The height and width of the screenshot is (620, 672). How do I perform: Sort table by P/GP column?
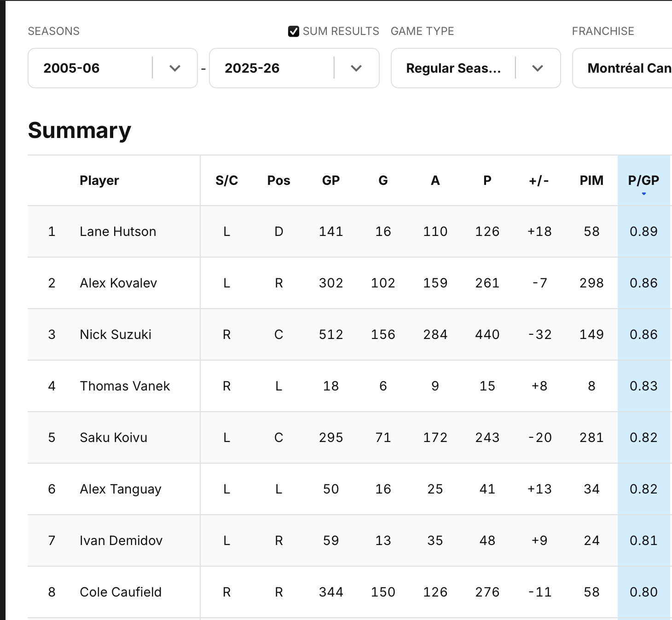tap(643, 180)
